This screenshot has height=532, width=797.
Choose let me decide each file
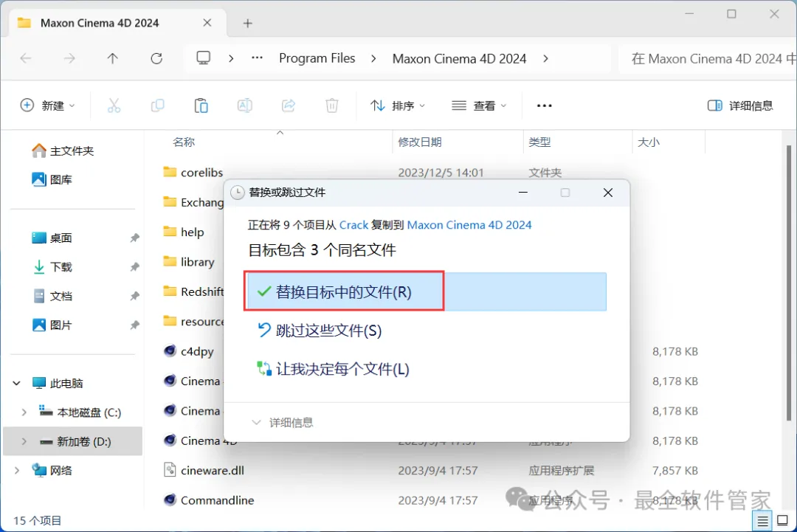pyautogui.click(x=333, y=370)
